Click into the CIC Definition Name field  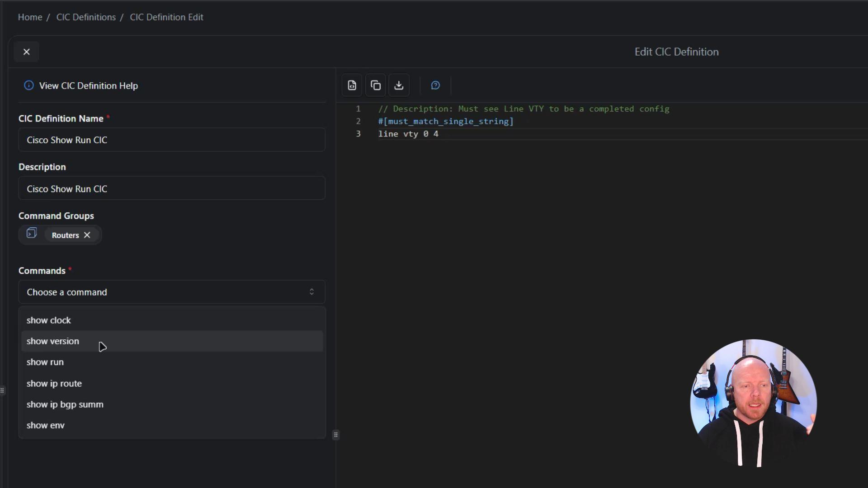(x=172, y=140)
